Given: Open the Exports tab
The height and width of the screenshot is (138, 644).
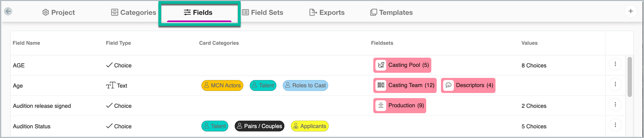Looking at the screenshot, I should point(327,12).
